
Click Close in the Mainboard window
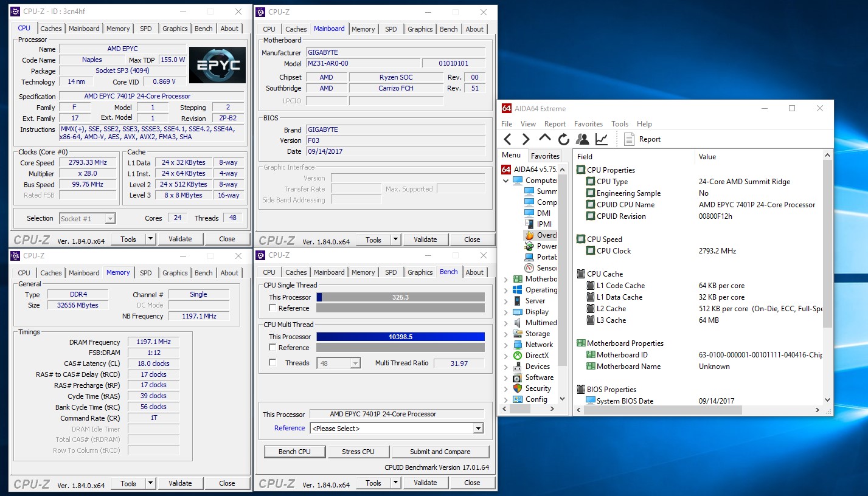coord(472,239)
